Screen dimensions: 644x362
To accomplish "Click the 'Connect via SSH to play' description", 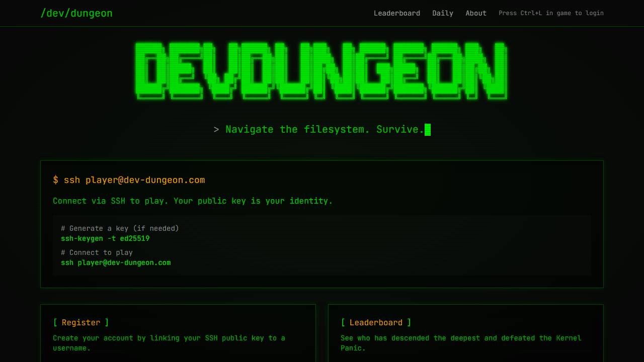I will (x=193, y=201).
